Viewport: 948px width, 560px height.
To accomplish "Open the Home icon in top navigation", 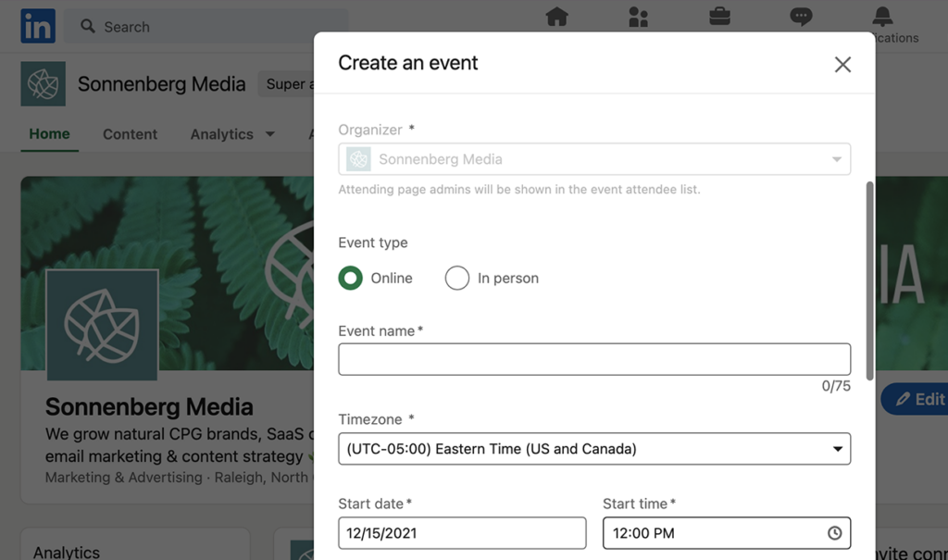I will (x=556, y=17).
